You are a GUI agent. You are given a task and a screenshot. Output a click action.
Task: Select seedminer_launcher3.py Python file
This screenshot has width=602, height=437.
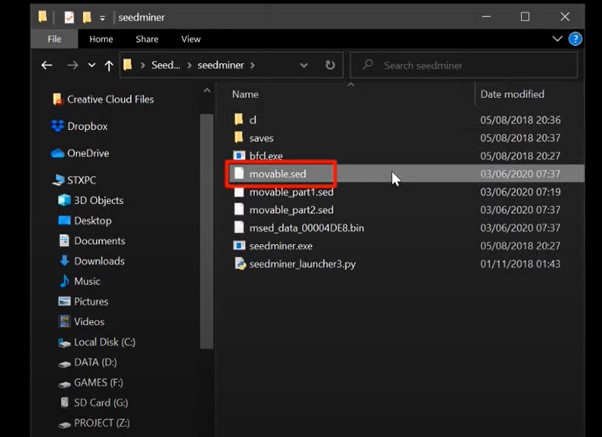click(x=302, y=264)
